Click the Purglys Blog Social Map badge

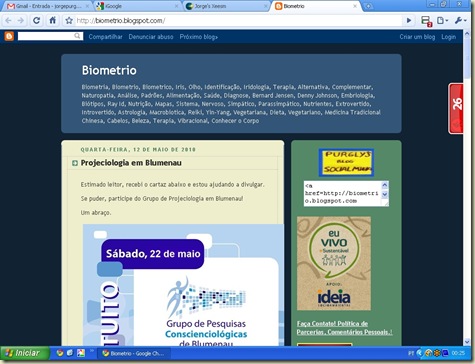coord(346,162)
